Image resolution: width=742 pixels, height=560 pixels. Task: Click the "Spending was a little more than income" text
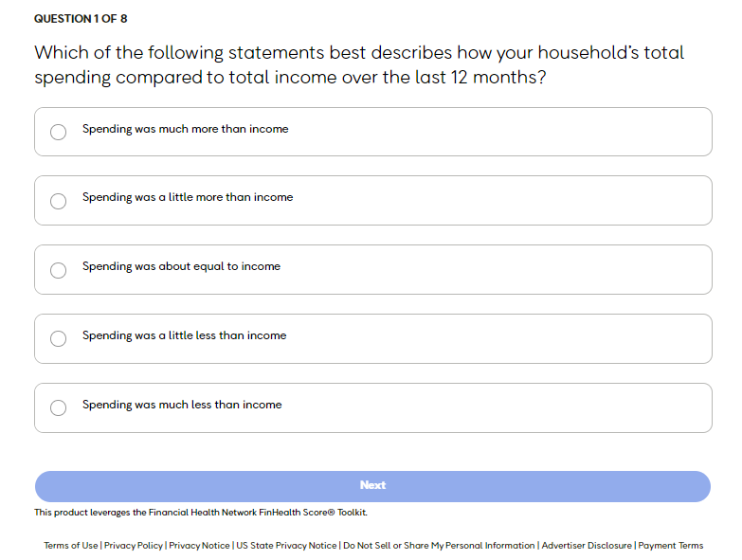tap(188, 197)
